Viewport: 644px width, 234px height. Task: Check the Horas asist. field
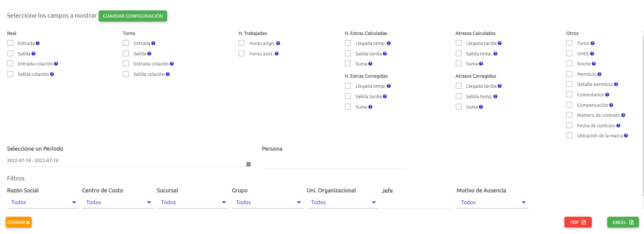pos(242,54)
